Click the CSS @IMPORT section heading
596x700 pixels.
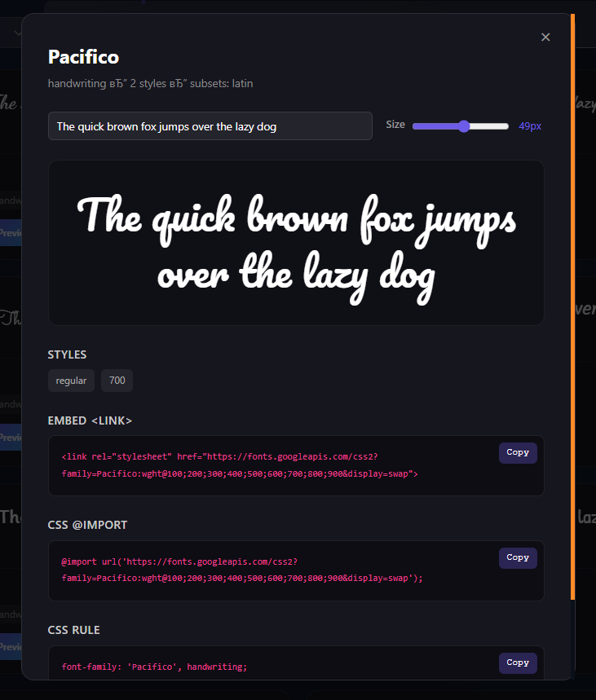pos(87,525)
